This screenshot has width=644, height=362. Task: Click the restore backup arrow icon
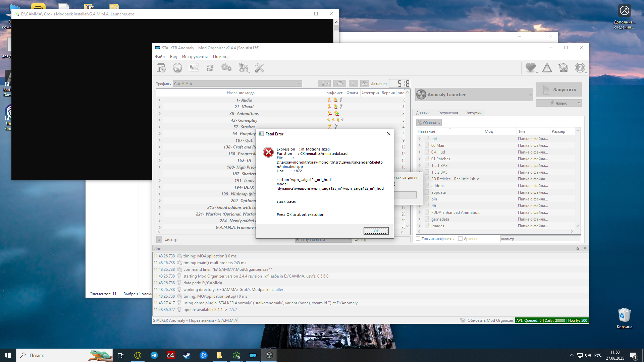pyautogui.click(x=353, y=83)
